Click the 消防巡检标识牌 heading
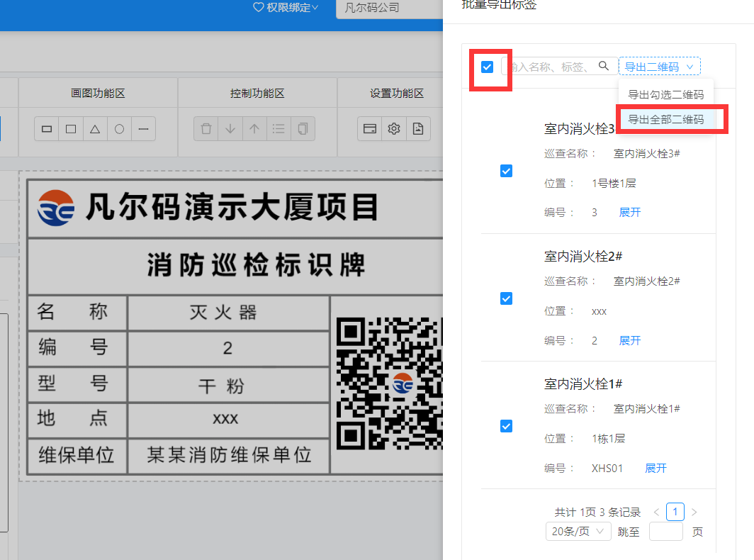The width and height of the screenshot is (754, 560). [256, 265]
